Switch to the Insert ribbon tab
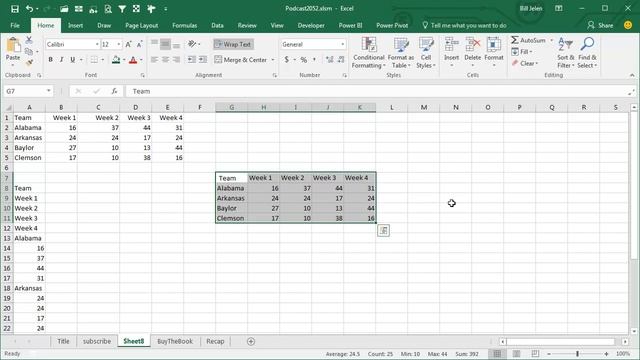This screenshot has height=360, width=640. point(76,25)
